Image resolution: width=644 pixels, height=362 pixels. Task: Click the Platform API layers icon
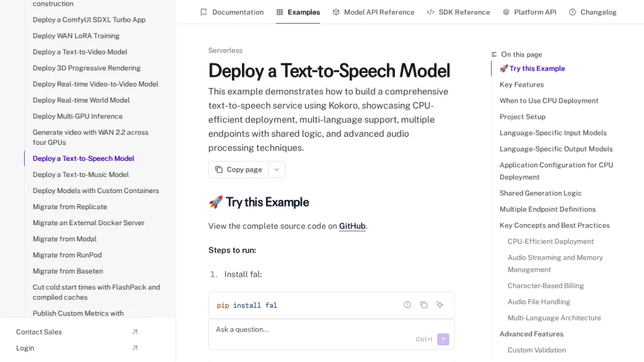point(506,12)
